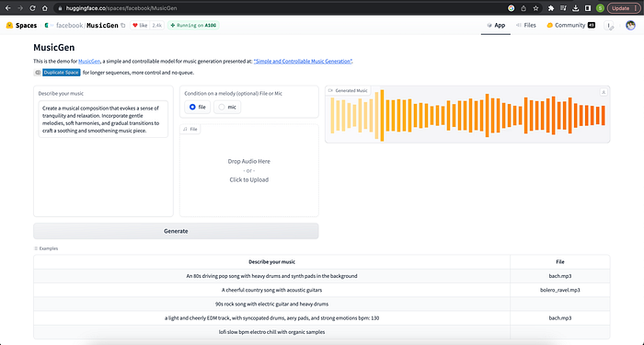Select the 80s driving pop song example
The image size is (644, 345).
[271, 276]
